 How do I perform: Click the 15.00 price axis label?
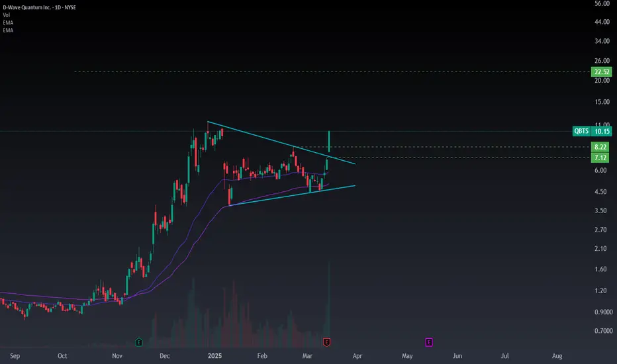(602, 101)
